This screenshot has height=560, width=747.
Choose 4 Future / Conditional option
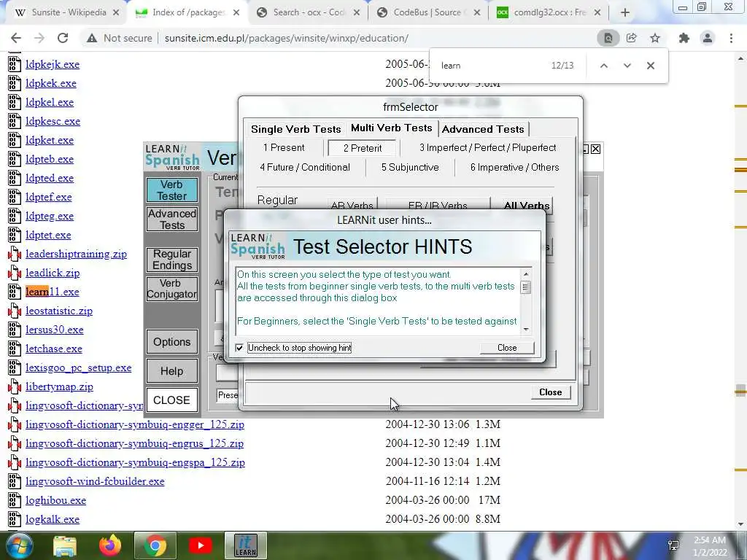coord(305,167)
